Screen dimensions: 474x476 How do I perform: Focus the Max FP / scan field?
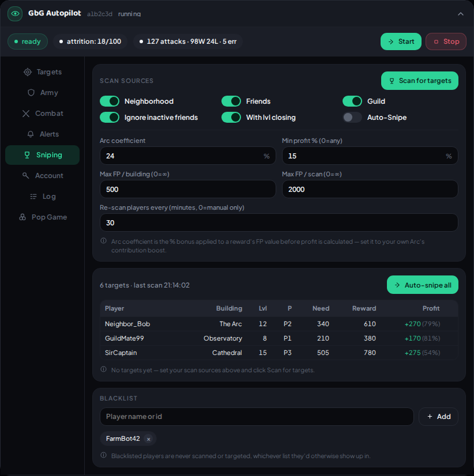(370, 189)
